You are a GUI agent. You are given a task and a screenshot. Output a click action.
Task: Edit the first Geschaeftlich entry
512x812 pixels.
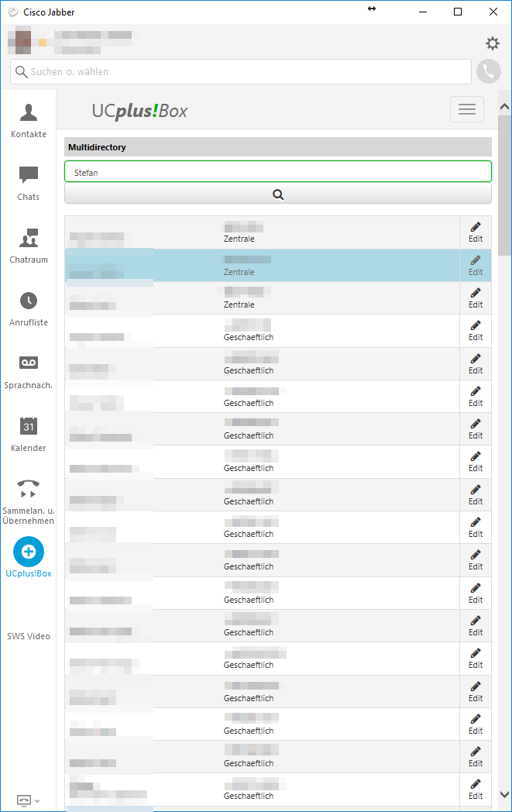click(x=476, y=330)
